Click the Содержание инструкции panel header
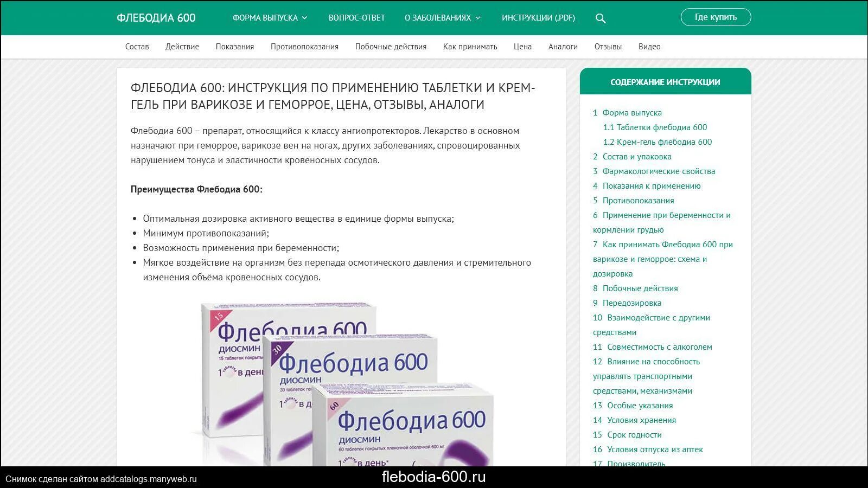This screenshot has height=488, width=868. (666, 82)
